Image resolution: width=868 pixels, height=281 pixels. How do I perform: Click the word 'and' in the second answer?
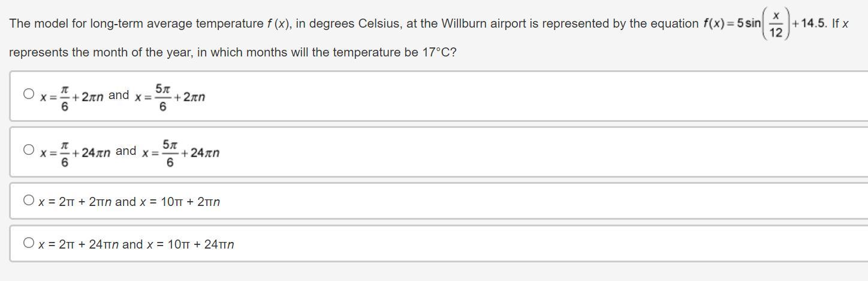pyautogui.click(x=126, y=151)
